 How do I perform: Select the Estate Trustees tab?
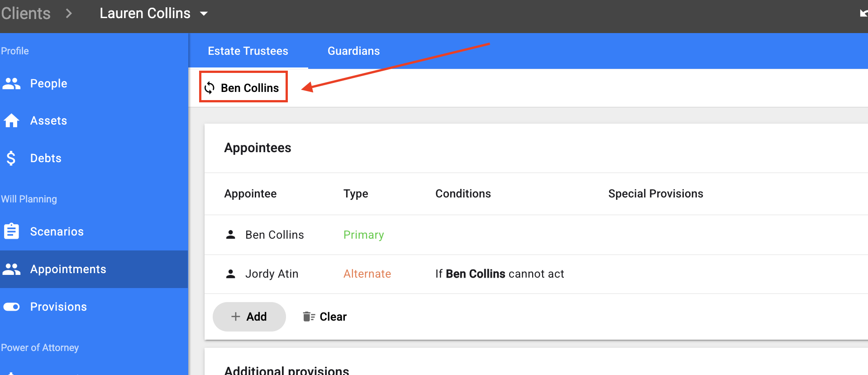pos(248,51)
